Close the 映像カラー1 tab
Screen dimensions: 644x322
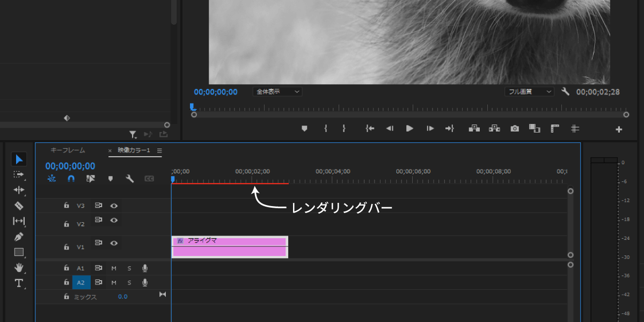tap(110, 151)
